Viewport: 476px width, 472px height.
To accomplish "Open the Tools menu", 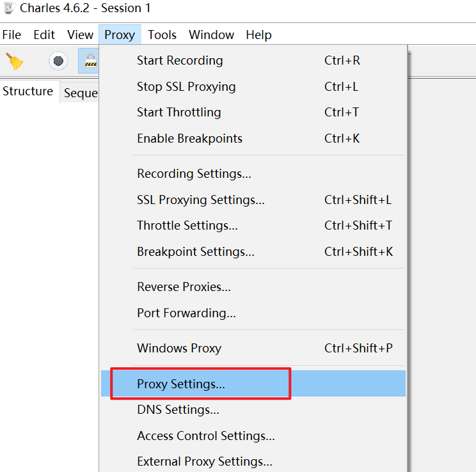I will (162, 35).
